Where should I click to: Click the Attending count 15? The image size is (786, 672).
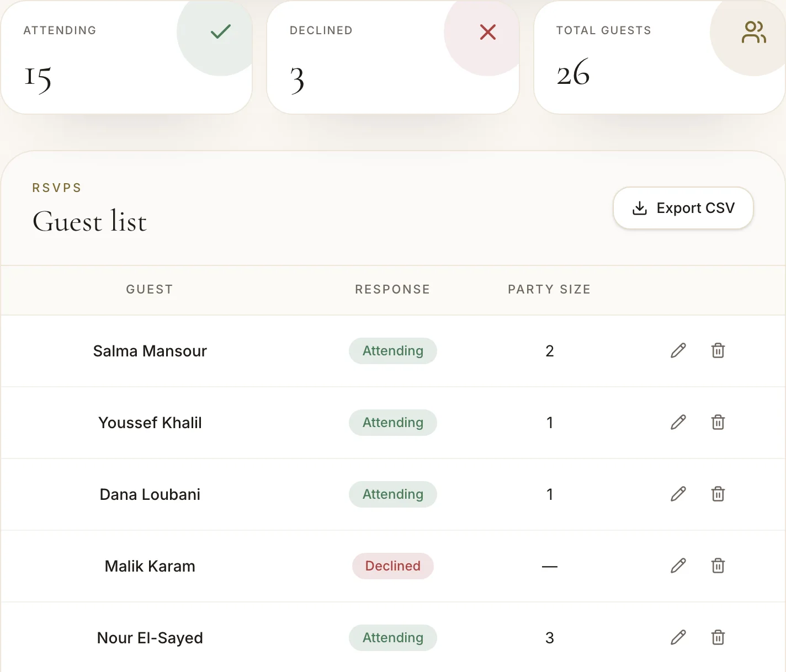click(38, 79)
